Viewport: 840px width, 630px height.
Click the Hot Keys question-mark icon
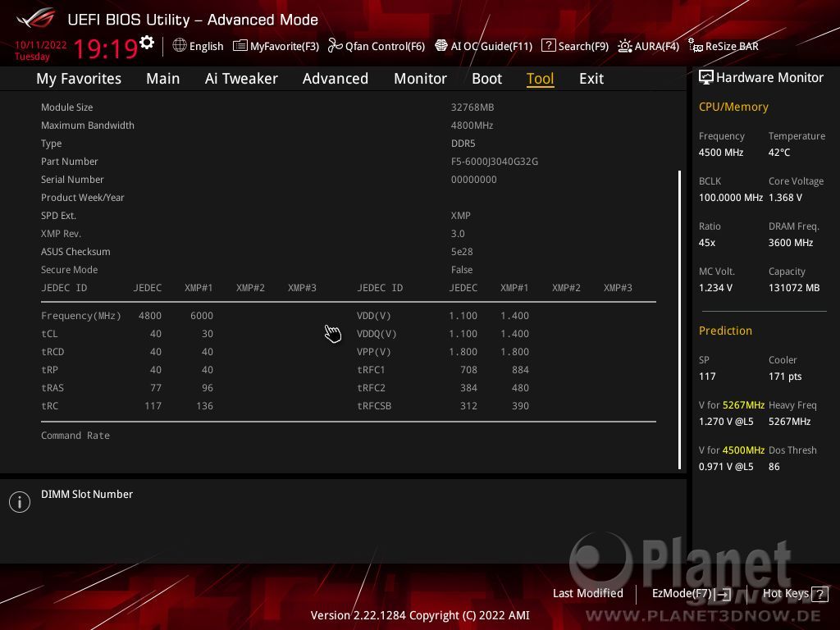[x=819, y=594]
